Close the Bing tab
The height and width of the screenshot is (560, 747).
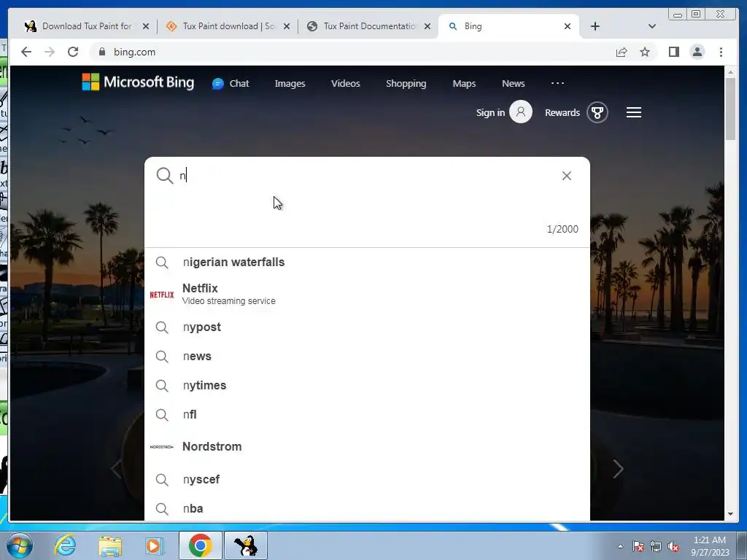point(568,26)
